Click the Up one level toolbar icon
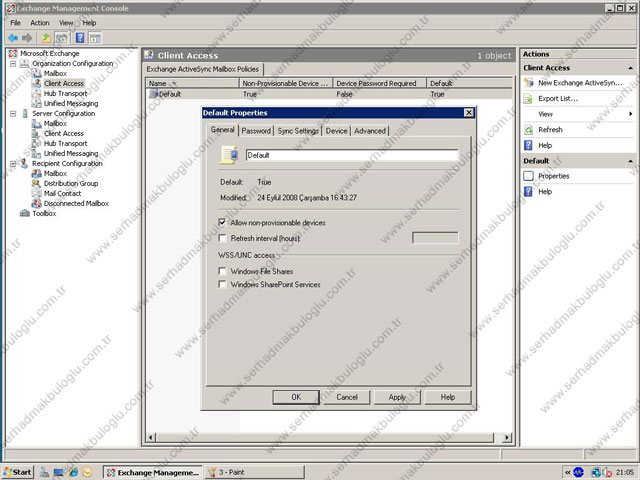640x480 pixels. (x=46, y=38)
